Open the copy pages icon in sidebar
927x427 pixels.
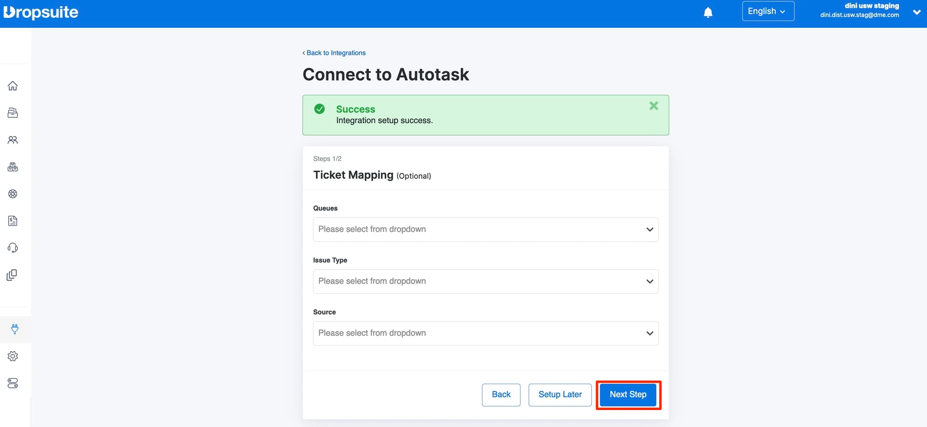coord(12,275)
